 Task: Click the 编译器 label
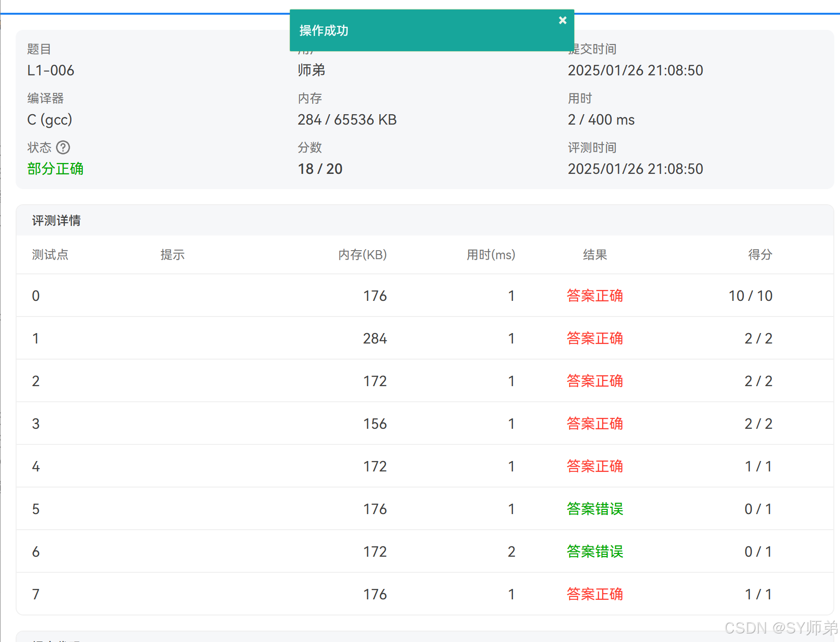click(x=45, y=99)
